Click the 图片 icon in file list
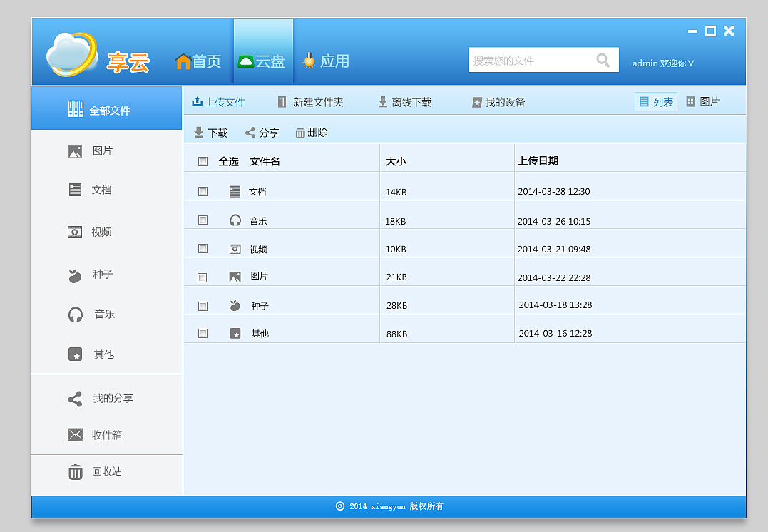 [x=235, y=277]
